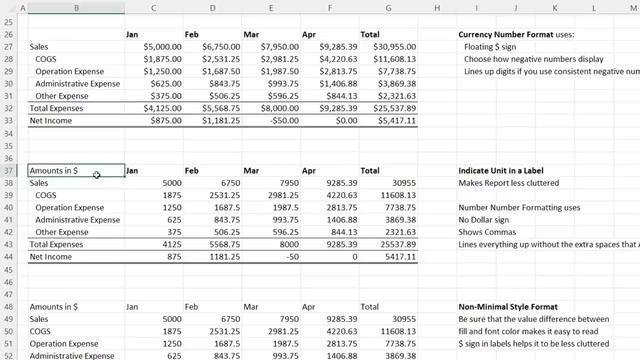Select the $2,321.63 cell
Image resolution: width=640 pixels, height=360 pixels.
tap(388, 96)
